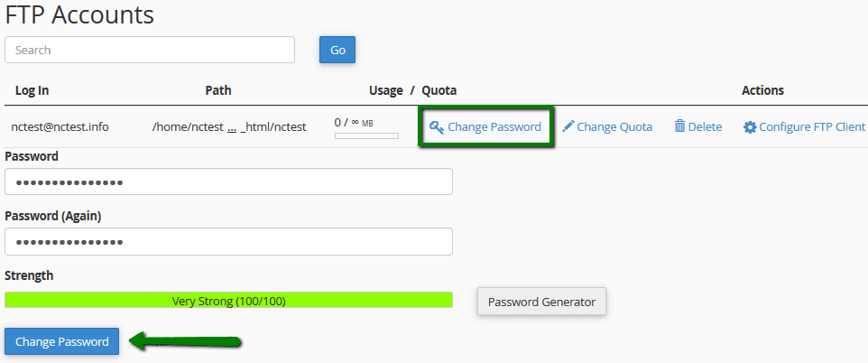This screenshot has height=363, width=868.
Task: Click the Usage column header
Action: click(x=386, y=90)
